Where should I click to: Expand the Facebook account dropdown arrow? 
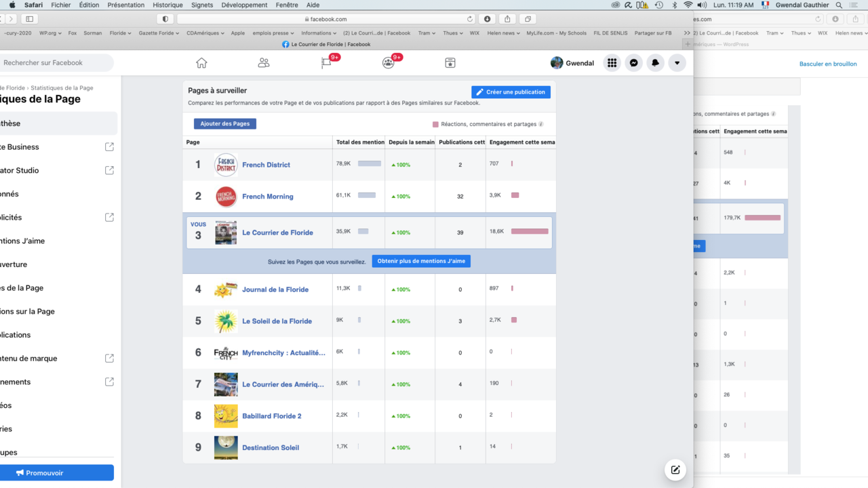[677, 63]
